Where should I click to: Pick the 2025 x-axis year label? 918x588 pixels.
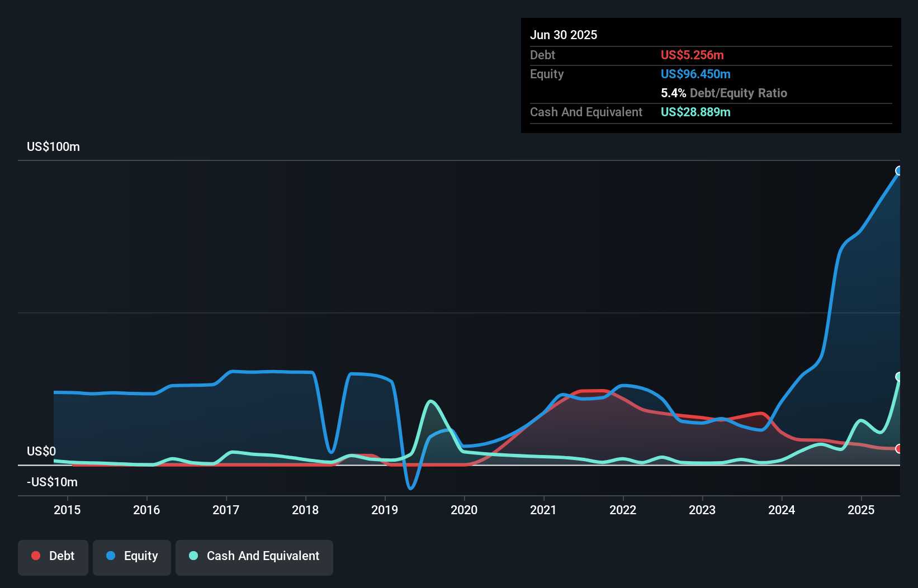pyautogui.click(x=861, y=510)
